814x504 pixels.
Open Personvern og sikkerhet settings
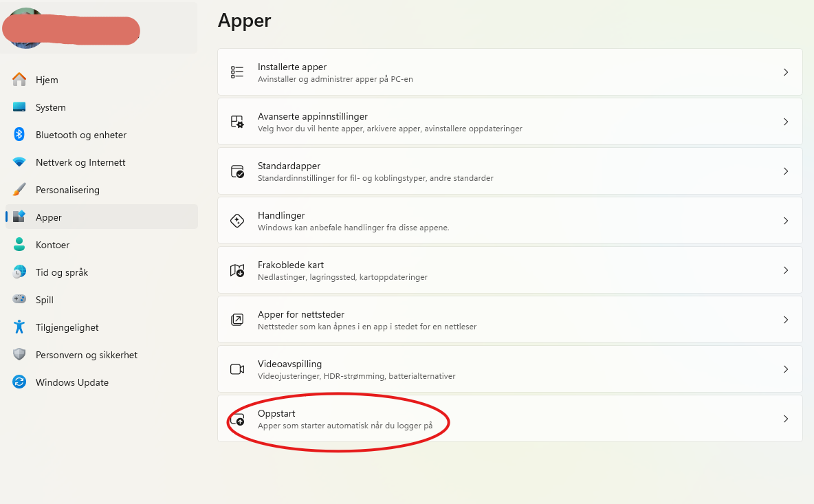tap(86, 355)
